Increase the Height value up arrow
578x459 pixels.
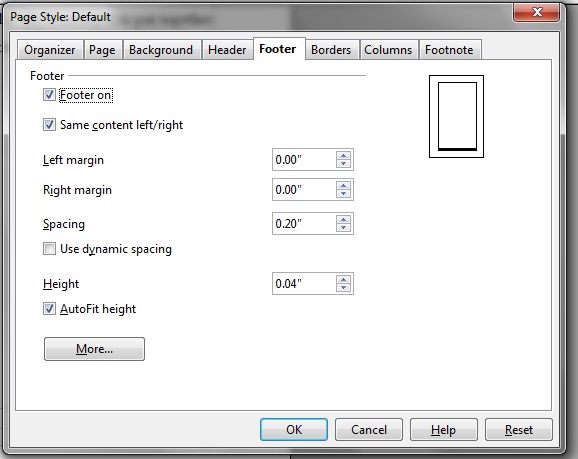(343, 279)
